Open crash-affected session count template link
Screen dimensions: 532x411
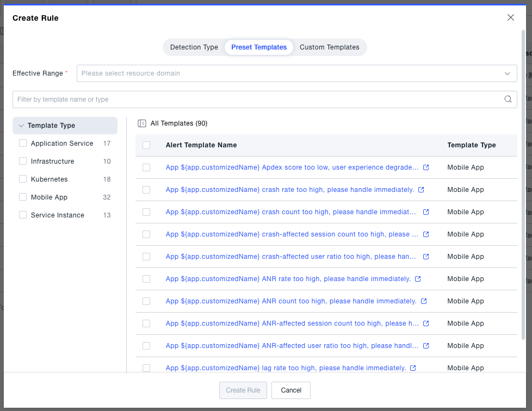coord(292,234)
